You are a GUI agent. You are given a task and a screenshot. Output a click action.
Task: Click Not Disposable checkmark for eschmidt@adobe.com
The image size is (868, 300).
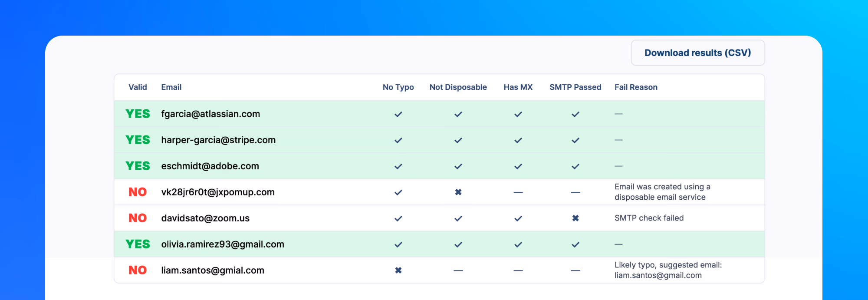pyautogui.click(x=458, y=166)
